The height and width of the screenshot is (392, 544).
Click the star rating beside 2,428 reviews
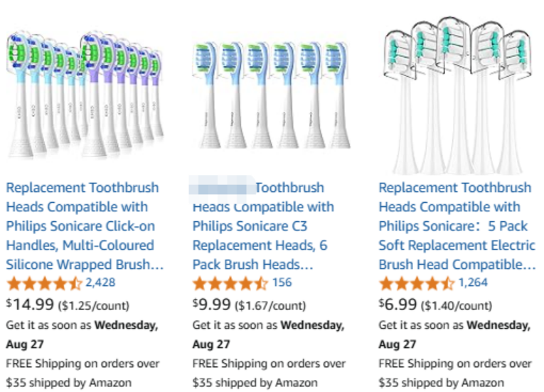click(44, 283)
